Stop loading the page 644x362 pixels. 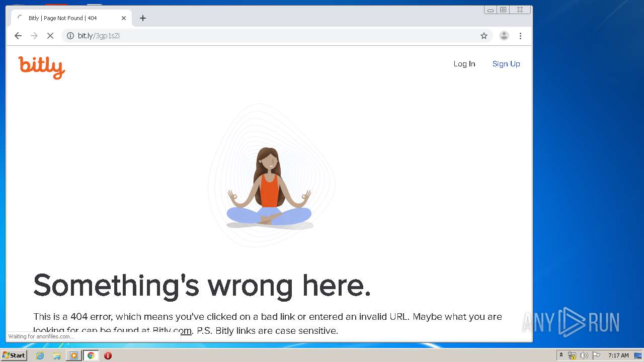[x=50, y=36]
